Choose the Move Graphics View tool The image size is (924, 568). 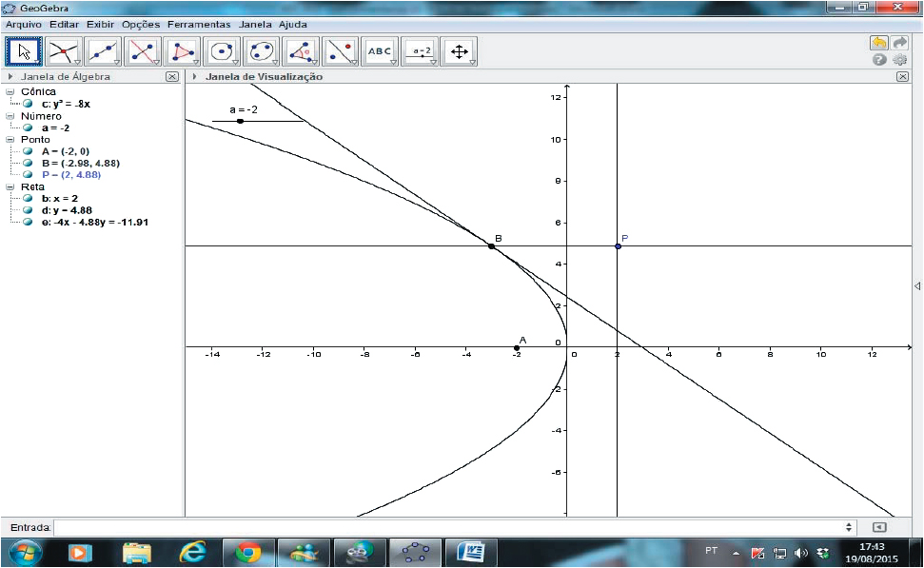459,51
